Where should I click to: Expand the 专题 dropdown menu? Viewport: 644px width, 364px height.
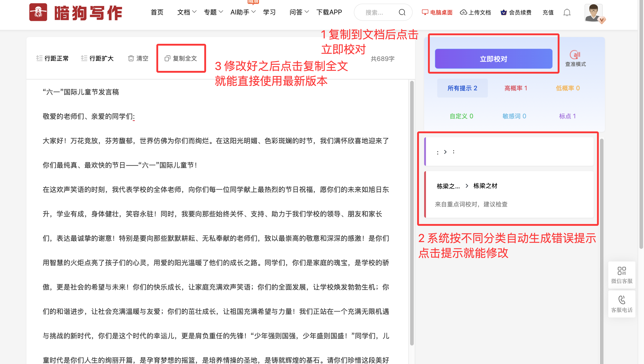click(x=213, y=12)
